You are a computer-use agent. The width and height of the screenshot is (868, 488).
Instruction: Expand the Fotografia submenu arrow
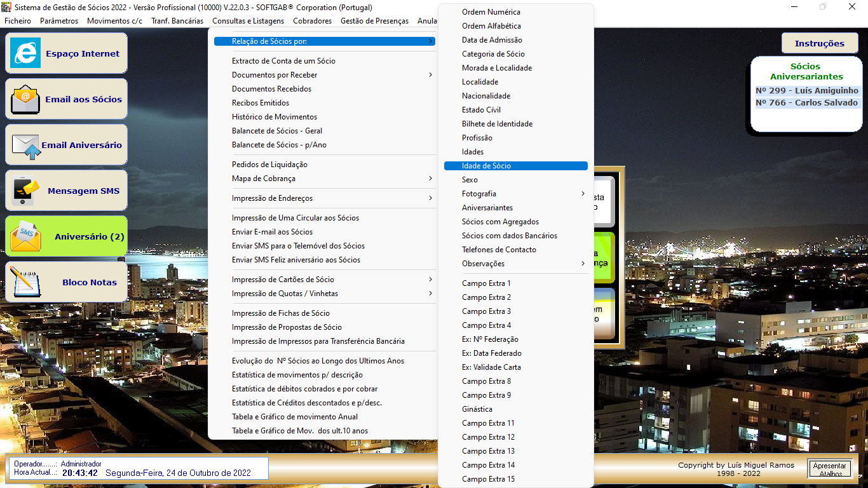(x=583, y=194)
